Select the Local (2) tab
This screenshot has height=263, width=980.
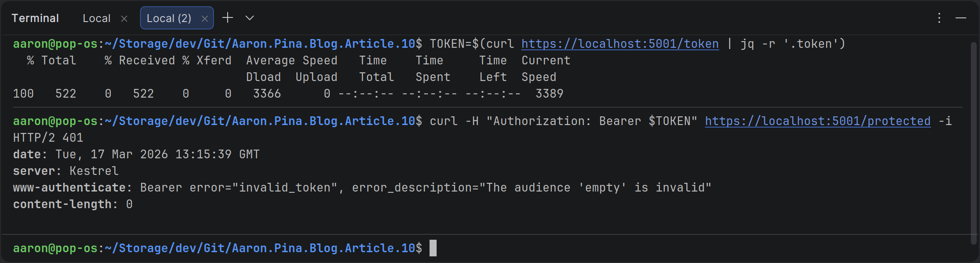169,19
